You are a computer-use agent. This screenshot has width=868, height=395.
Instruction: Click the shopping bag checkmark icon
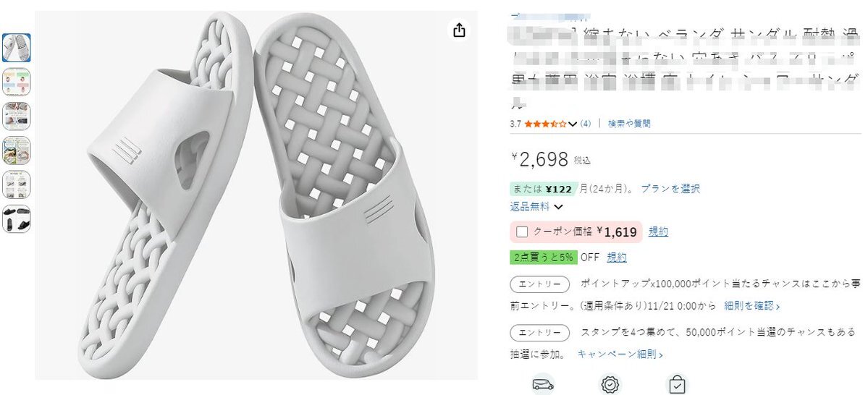point(677,384)
